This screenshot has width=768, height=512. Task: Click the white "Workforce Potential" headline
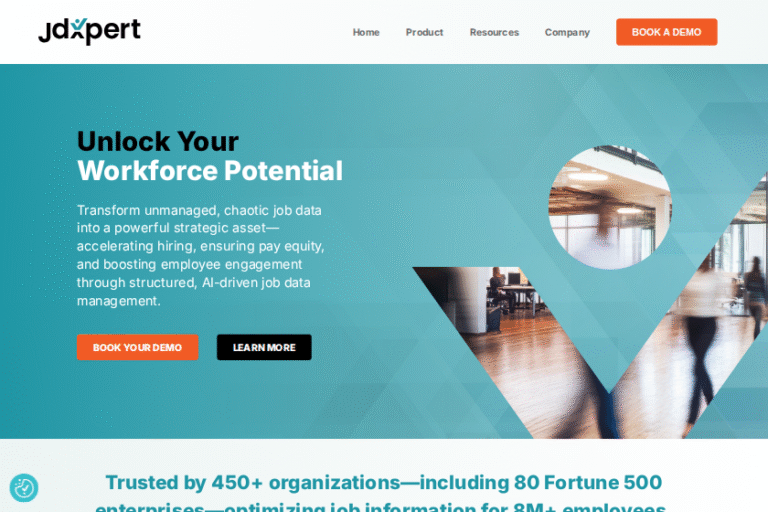(x=210, y=171)
